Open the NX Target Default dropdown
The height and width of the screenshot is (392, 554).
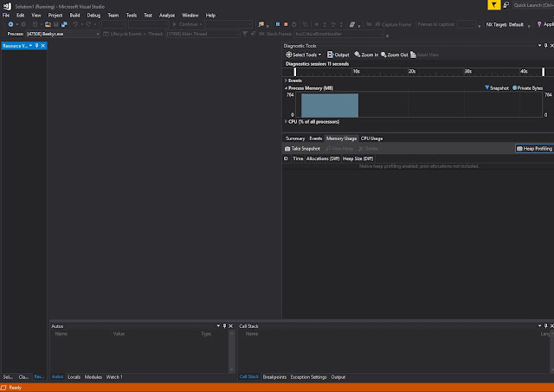point(529,25)
